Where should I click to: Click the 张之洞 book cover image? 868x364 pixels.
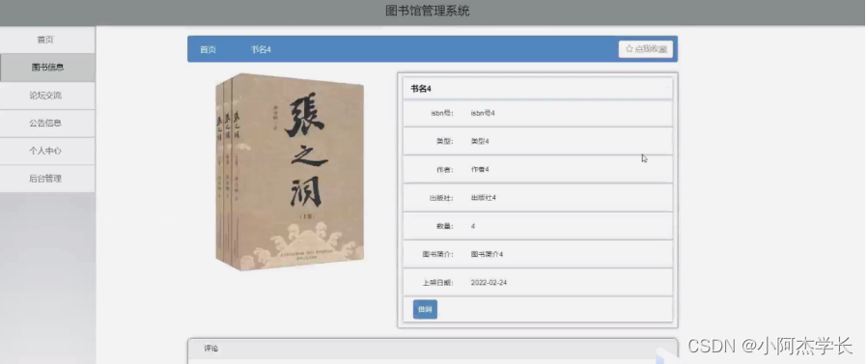(289, 172)
